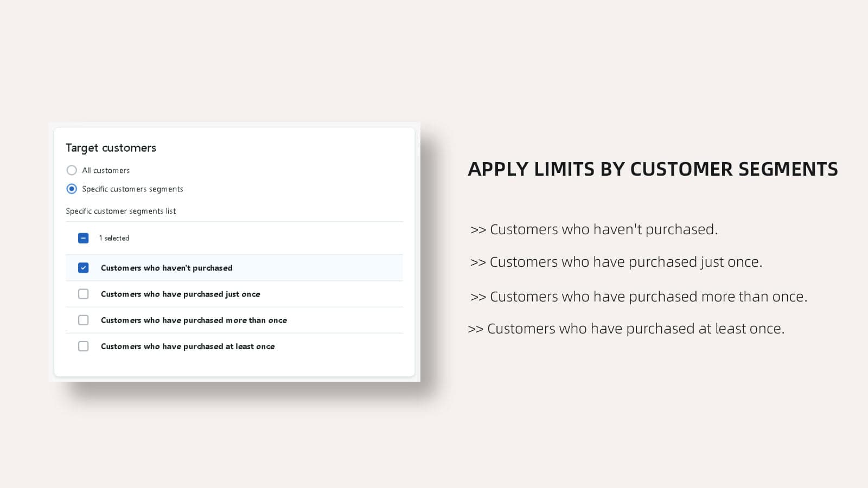The image size is (868, 488).
Task: Click the "1 selected" count text
Action: pos(114,238)
